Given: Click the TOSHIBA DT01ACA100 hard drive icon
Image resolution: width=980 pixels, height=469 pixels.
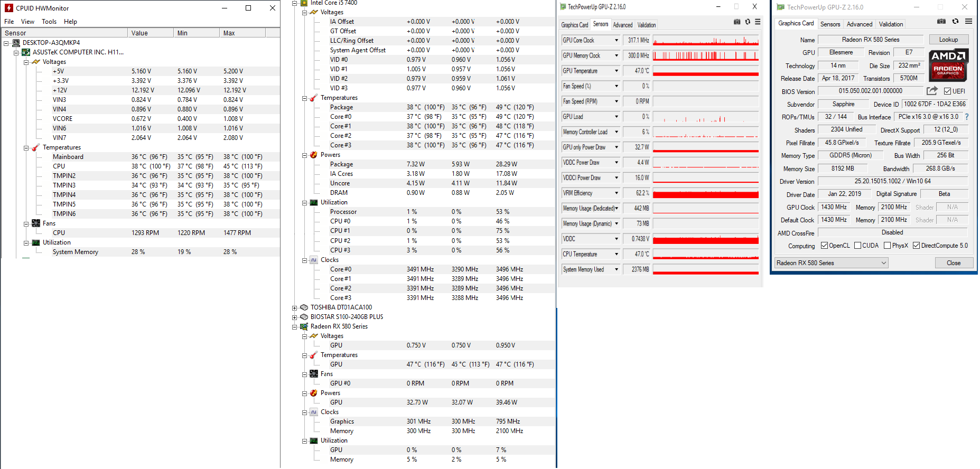Looking at the screenshot, I should 304,307.
